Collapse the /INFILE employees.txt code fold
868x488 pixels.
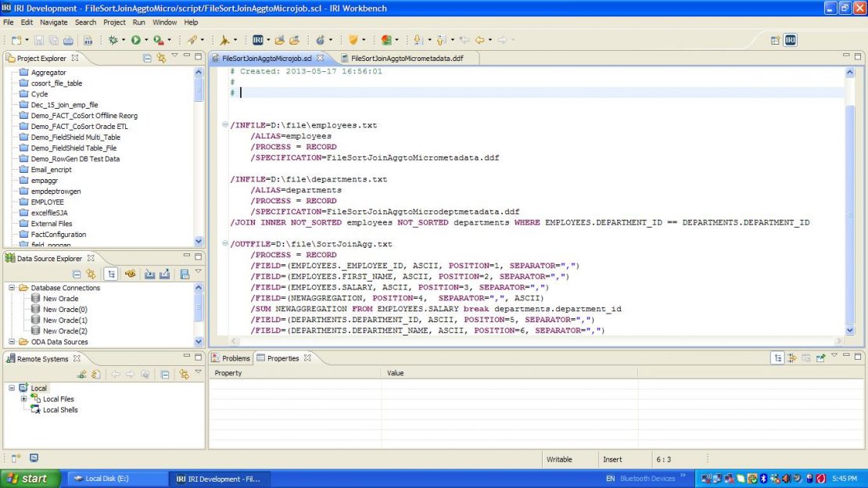[224, 124]
